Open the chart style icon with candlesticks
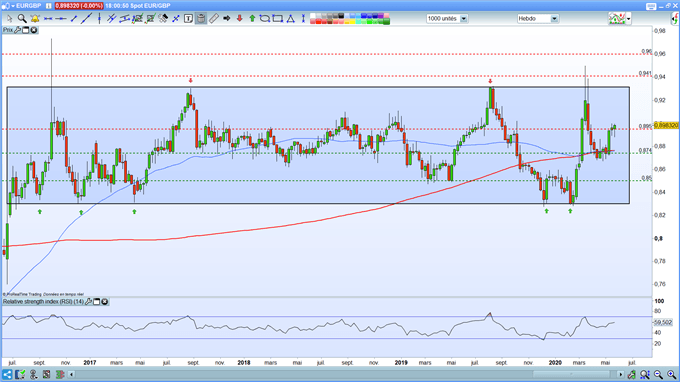 point(617,19)
